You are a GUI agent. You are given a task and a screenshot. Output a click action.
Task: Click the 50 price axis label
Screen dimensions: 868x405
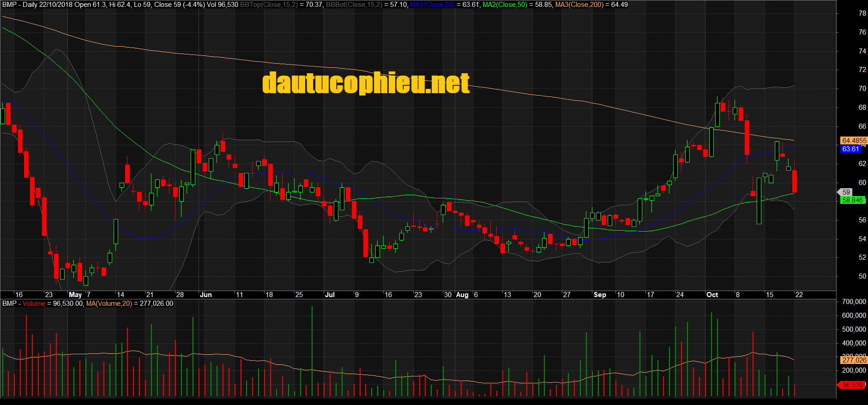point(862,276)
